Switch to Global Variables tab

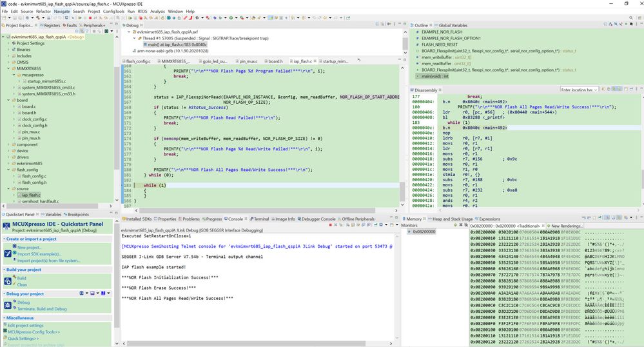point(451,26)
